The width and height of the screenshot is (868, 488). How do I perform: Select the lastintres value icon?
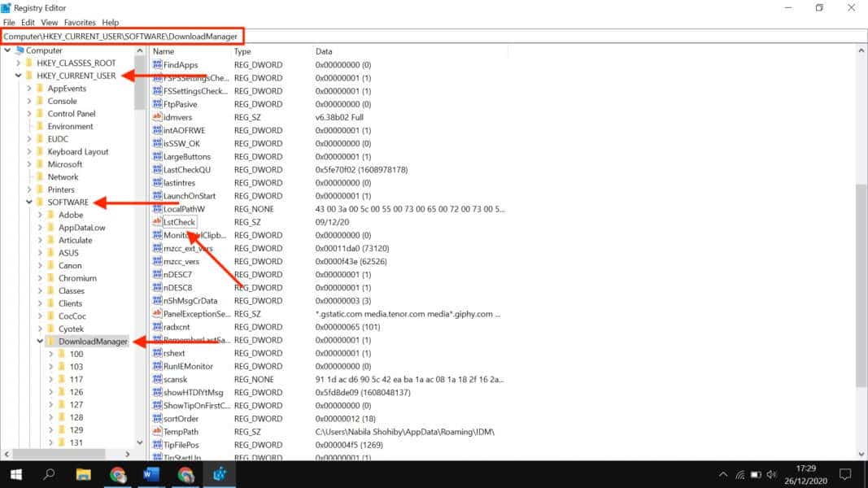point(157,182)
